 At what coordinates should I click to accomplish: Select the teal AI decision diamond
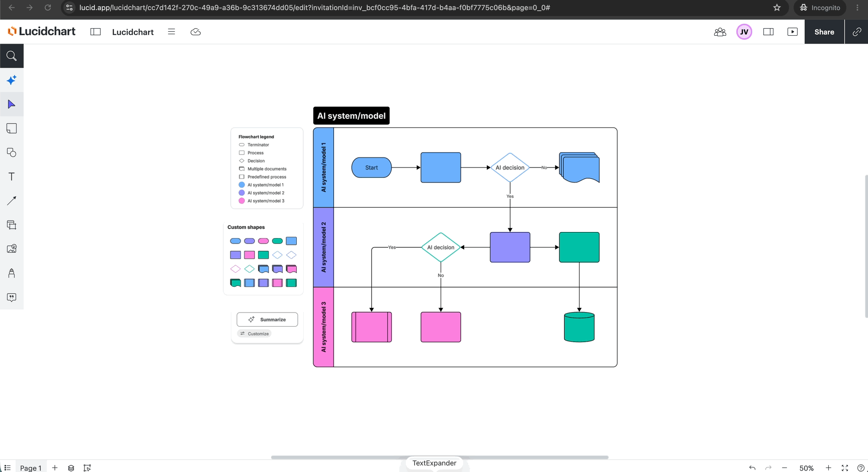coord(441,247)
